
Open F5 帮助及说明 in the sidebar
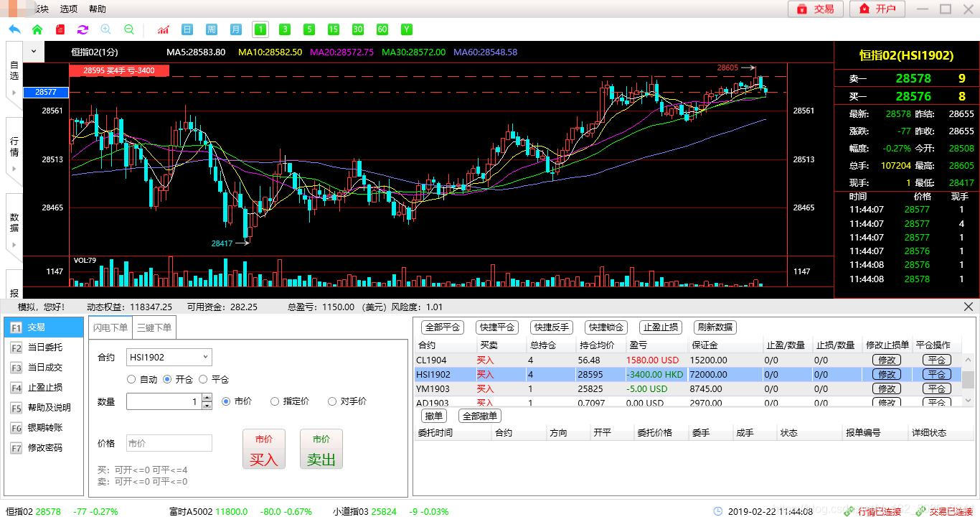coord(43,408)
